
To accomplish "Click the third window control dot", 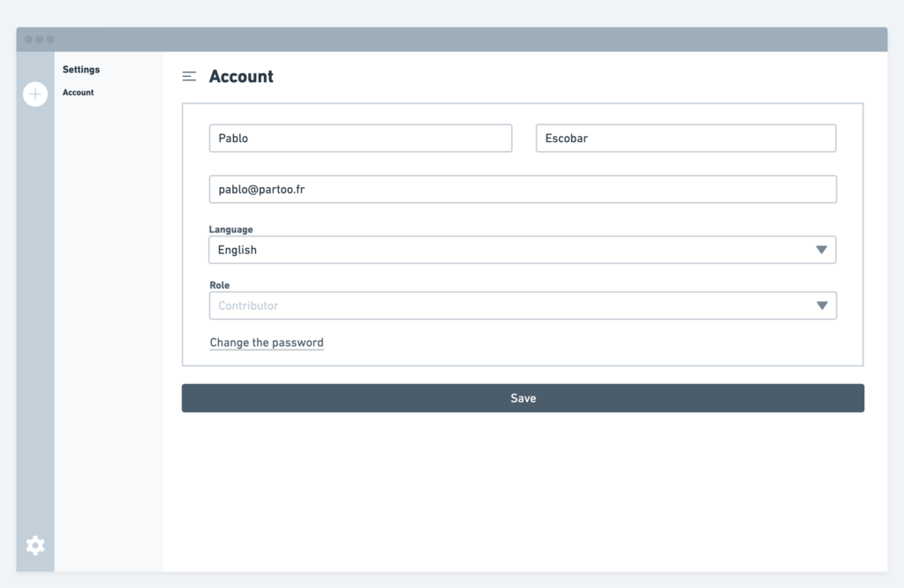I will 50,40.
